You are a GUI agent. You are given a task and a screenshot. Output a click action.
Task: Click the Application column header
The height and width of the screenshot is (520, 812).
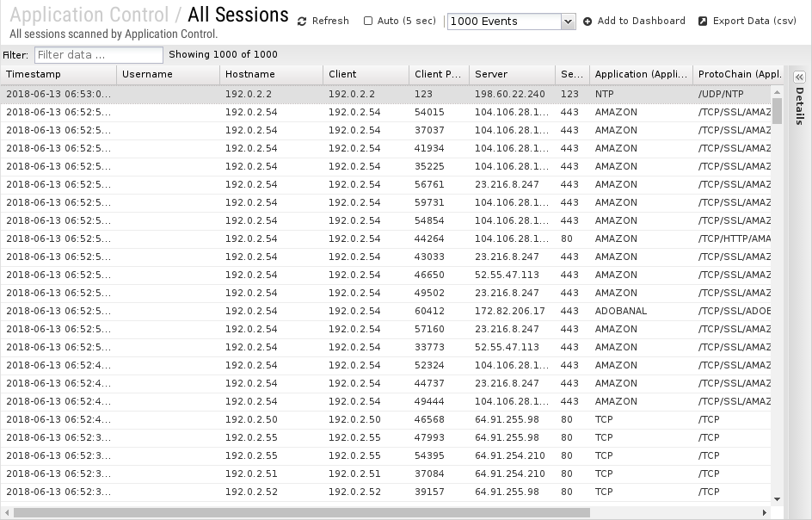click(641, 74)
